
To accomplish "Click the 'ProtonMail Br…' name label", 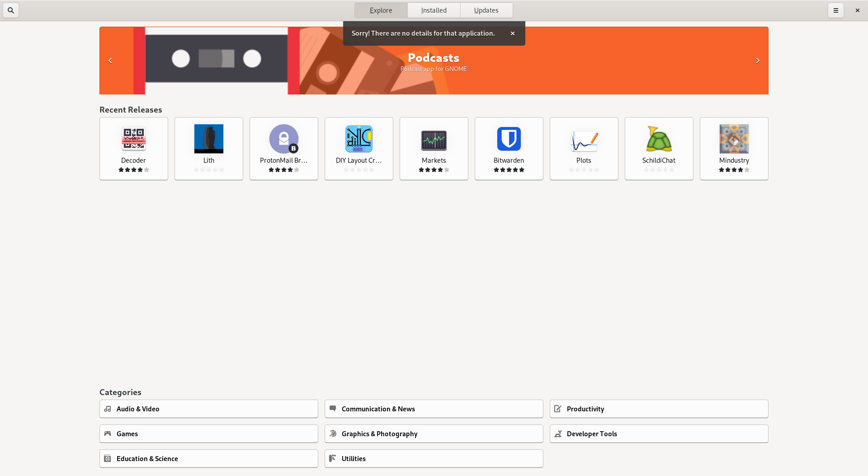I will point(284,160).
